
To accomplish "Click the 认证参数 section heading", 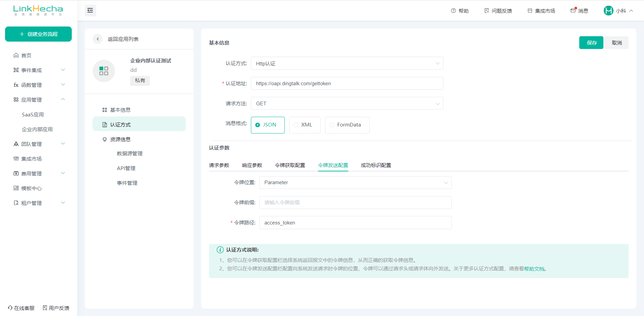I will (x=219, y=148).
